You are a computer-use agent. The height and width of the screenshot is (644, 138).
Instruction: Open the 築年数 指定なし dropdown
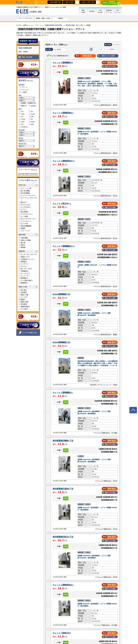(x=26, y=140)
